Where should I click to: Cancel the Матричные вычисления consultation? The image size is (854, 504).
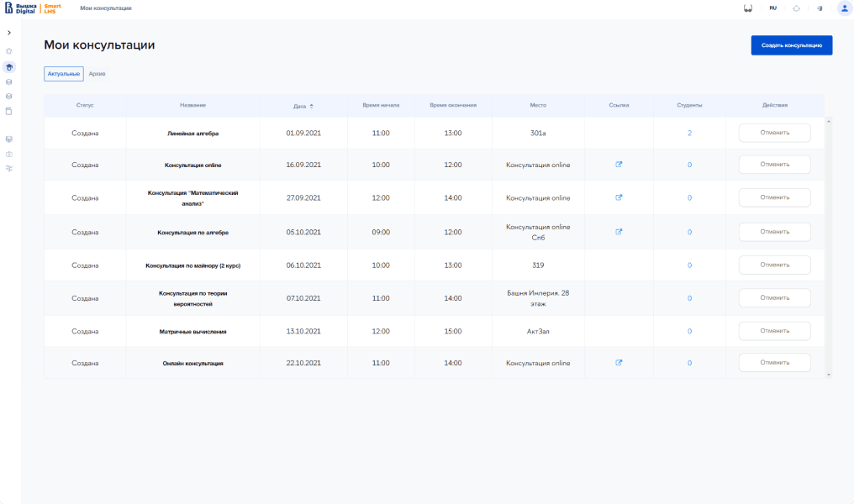774,331
